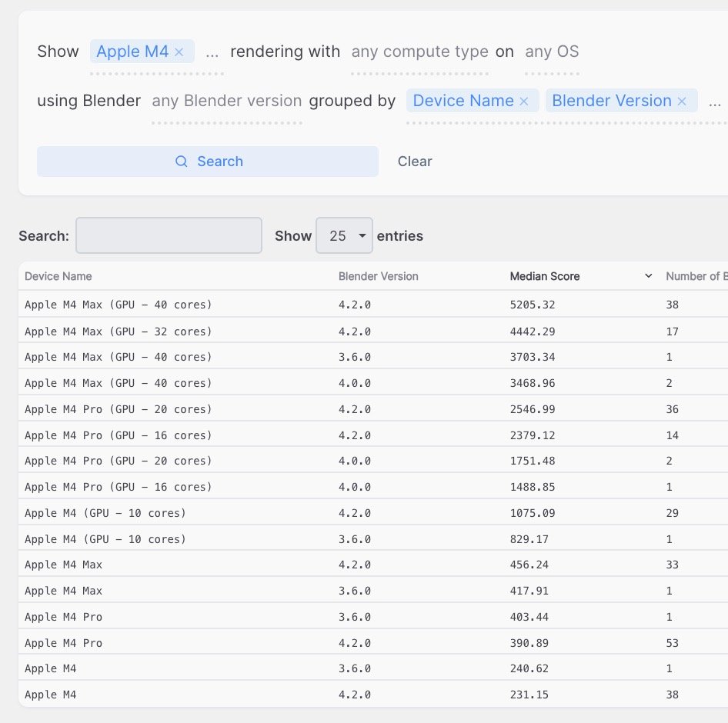
Task: Click benchmark count 14
Action: (673, 435)
